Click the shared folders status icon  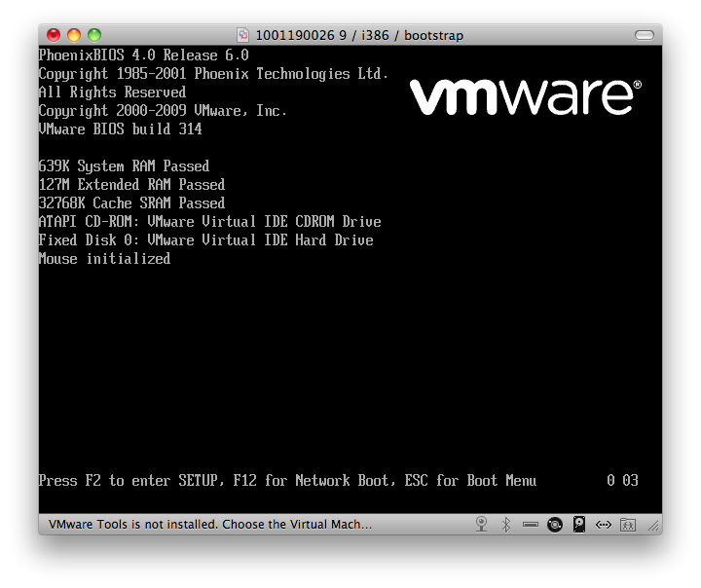(x=628, y=525)
